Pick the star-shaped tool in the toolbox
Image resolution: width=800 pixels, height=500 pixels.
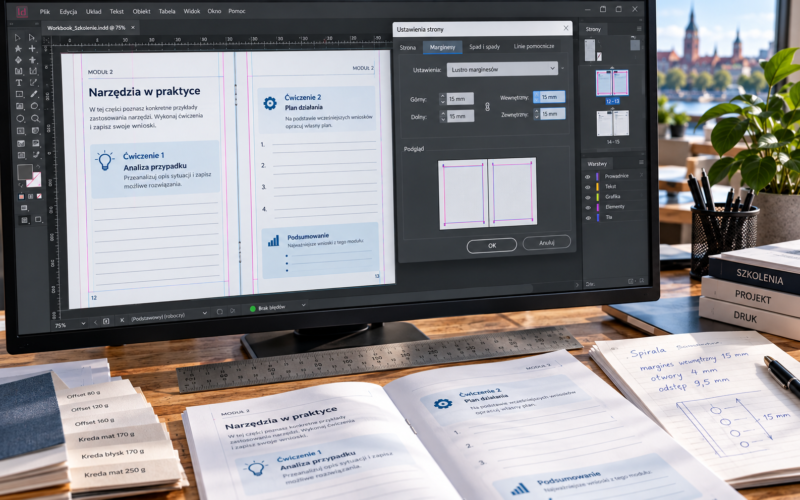pos(18,48)
